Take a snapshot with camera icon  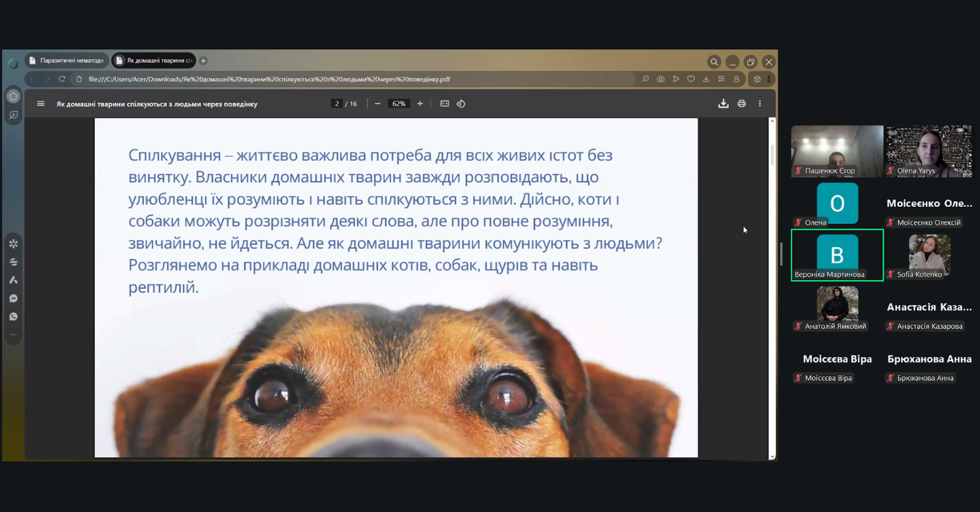pyautogui.click(x=661, y=79)
